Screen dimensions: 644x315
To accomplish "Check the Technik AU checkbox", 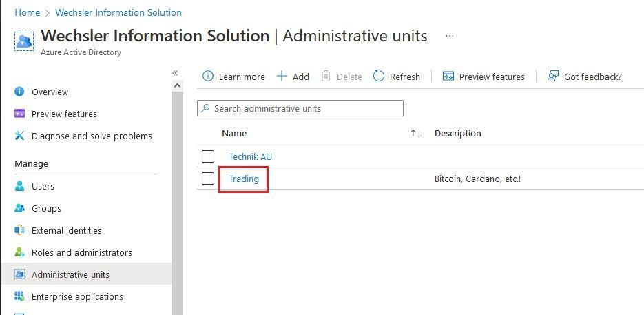I will [x=208, y=156].
